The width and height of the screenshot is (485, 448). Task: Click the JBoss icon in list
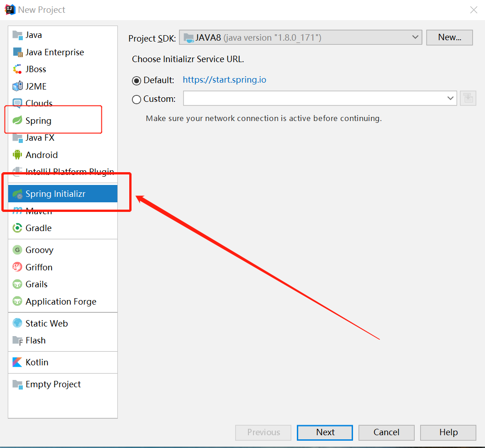(x=17, y=69)
